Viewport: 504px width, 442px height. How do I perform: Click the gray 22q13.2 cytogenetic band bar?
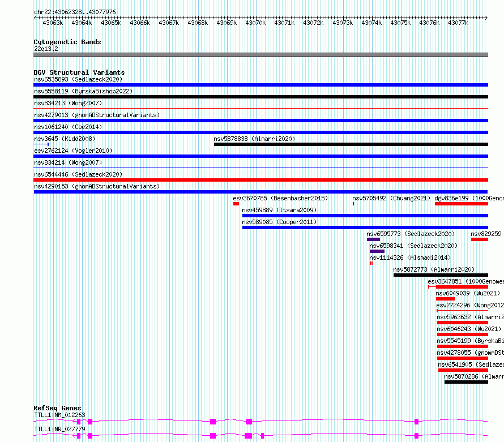pyautogui.click(x=260, y=55)
